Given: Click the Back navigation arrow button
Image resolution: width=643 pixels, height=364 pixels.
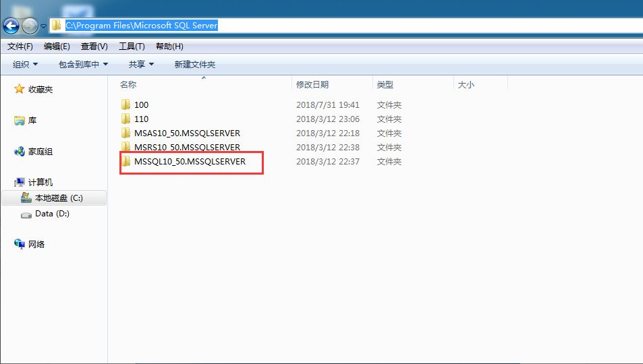Looking at the screenshot, I should pyautogui.click(x=11, y=26).
